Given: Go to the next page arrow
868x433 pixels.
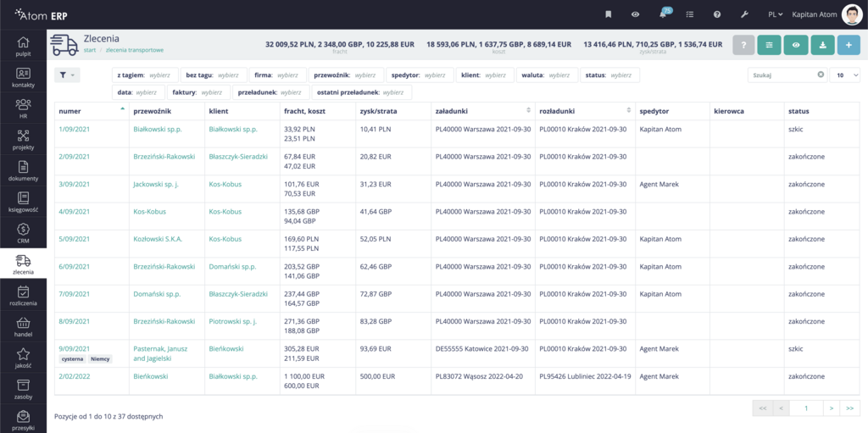Looking at the screenshot, I should (832, 408).
